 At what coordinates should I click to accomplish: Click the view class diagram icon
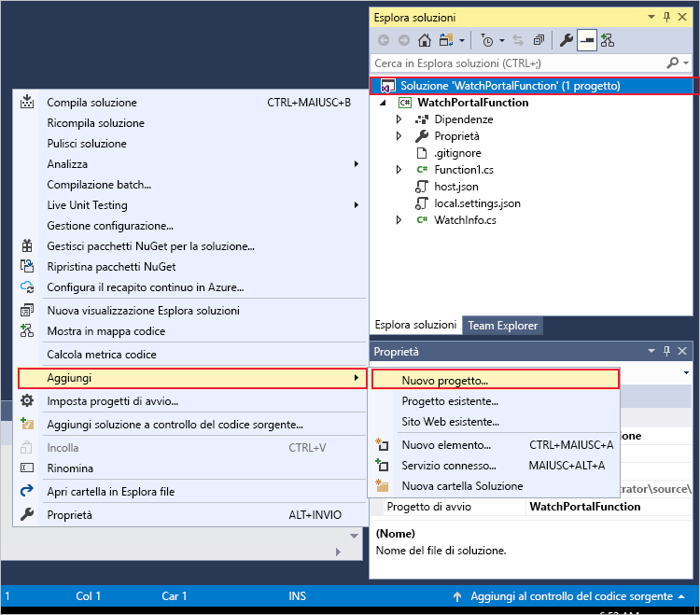pyautogui.click(x=608, y=41)
